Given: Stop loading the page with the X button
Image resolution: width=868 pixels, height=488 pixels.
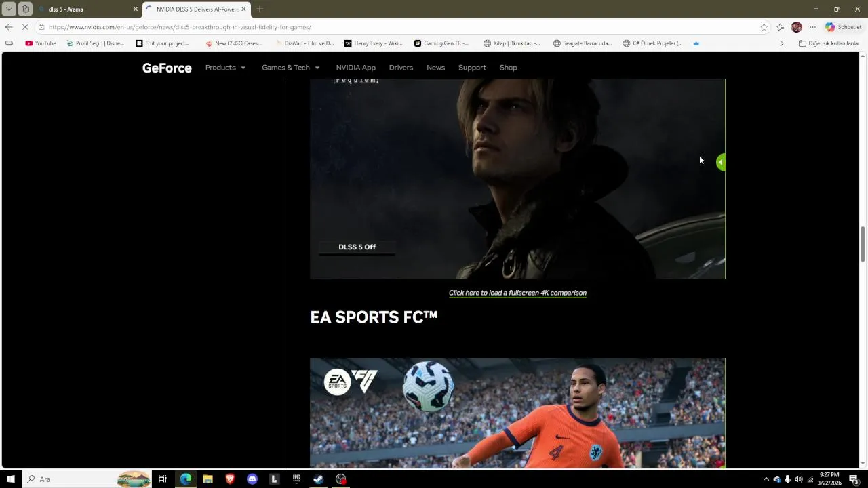Looking at the screenshot, I should coord(25,27).
